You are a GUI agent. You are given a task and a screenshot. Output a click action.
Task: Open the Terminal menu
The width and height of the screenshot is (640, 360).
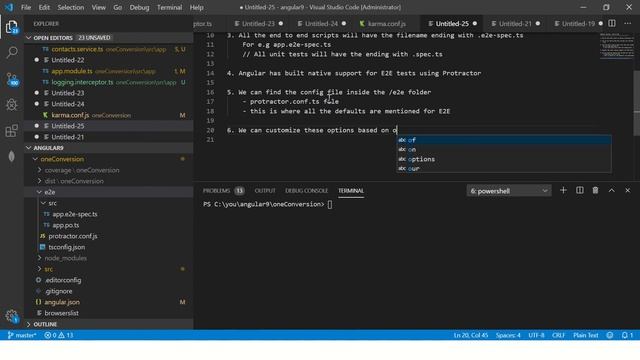coord(169,7)
